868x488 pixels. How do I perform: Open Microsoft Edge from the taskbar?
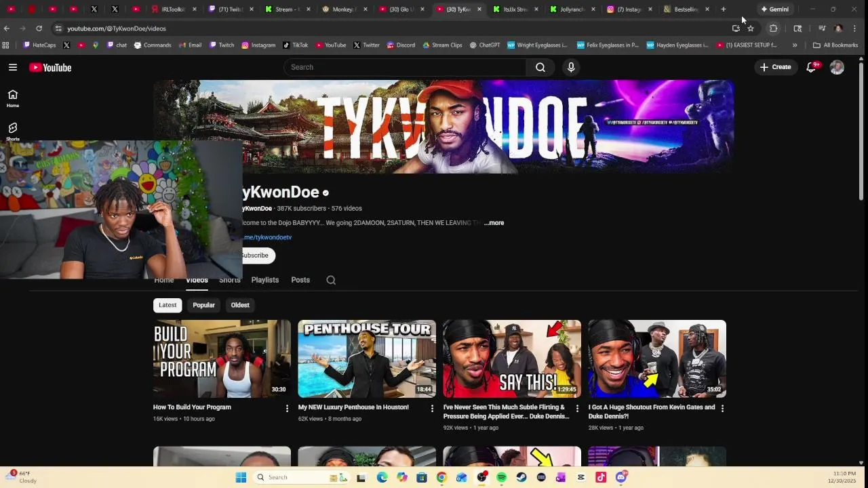click(382, 477)
